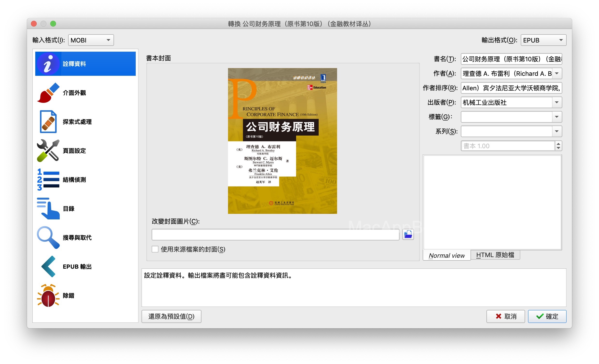Open 探索式處理 bandage document icon
The height and width of the screenshot is (364, 599).
(x=48, y=121)
